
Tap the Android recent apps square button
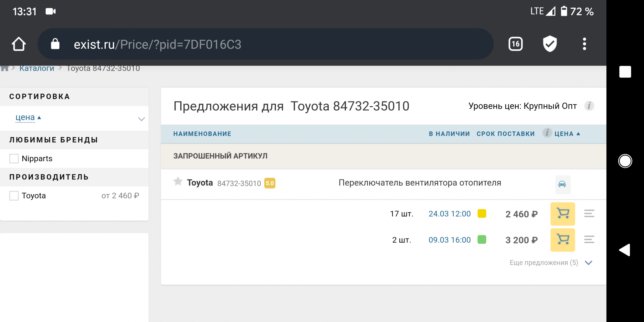[625, 72]
